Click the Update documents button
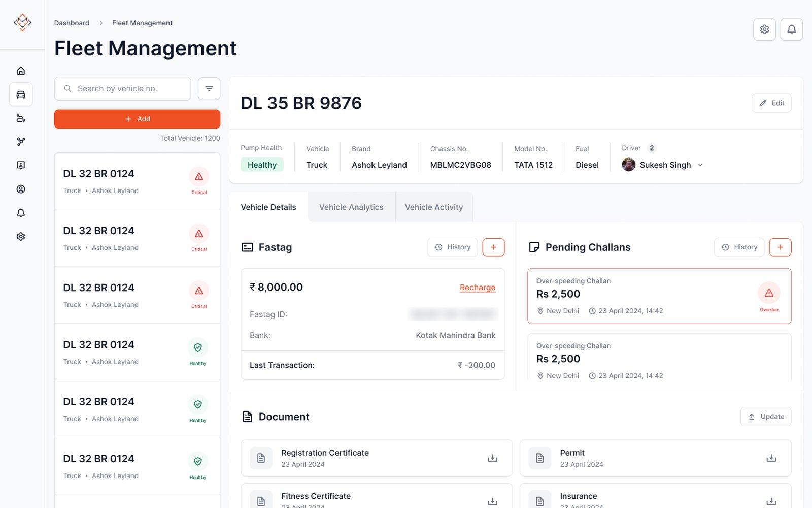Image resolution: width=812 pixels, height=508 pixels. 766,417
